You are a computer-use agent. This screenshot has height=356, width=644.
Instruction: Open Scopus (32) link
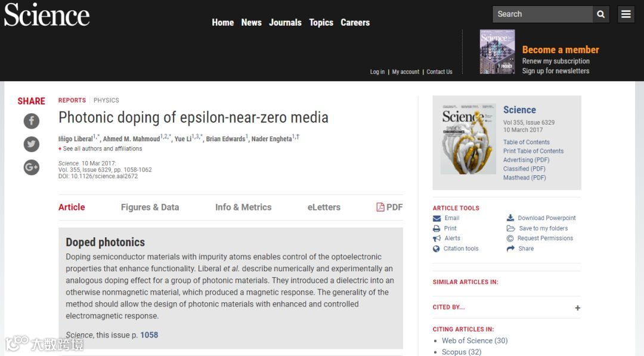461,352
